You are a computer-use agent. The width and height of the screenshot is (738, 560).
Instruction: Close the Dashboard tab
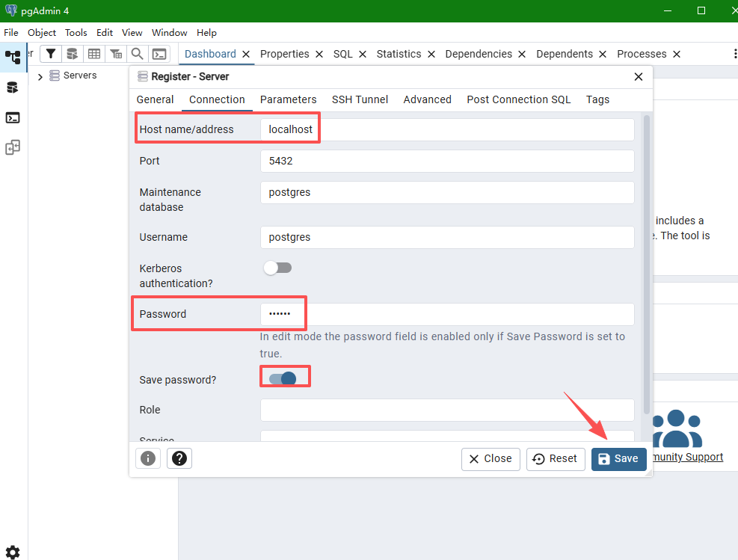(x=246, y=54)
